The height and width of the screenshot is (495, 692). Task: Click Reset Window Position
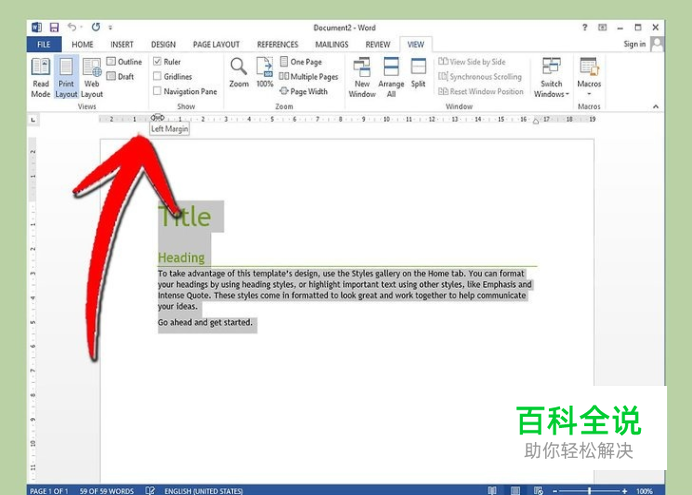coord(481,91)
